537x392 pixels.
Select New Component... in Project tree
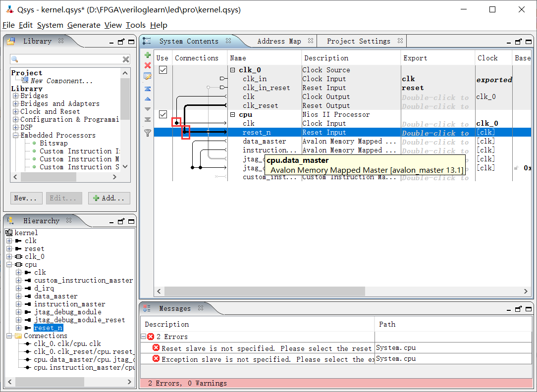click(61, 81)
